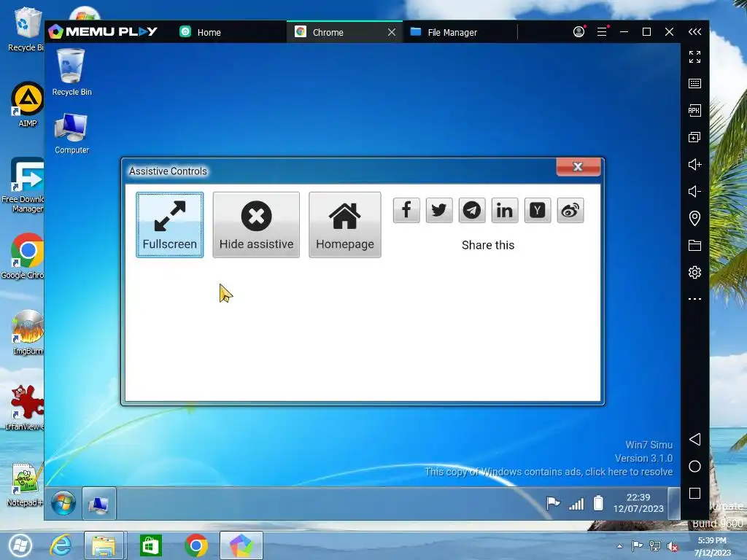
Task: Tap the Android recent apps square button
Action: pos(694,494)
